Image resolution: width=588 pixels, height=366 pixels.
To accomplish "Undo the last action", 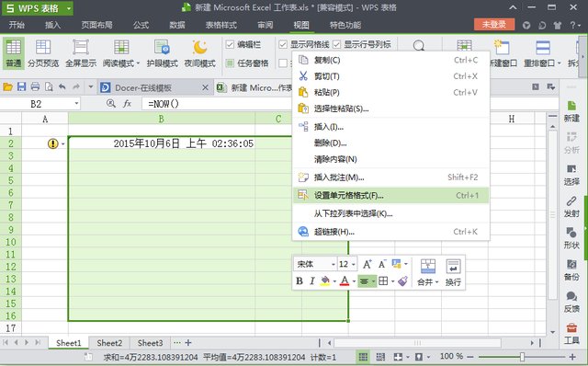I will [x=62, y=87].
